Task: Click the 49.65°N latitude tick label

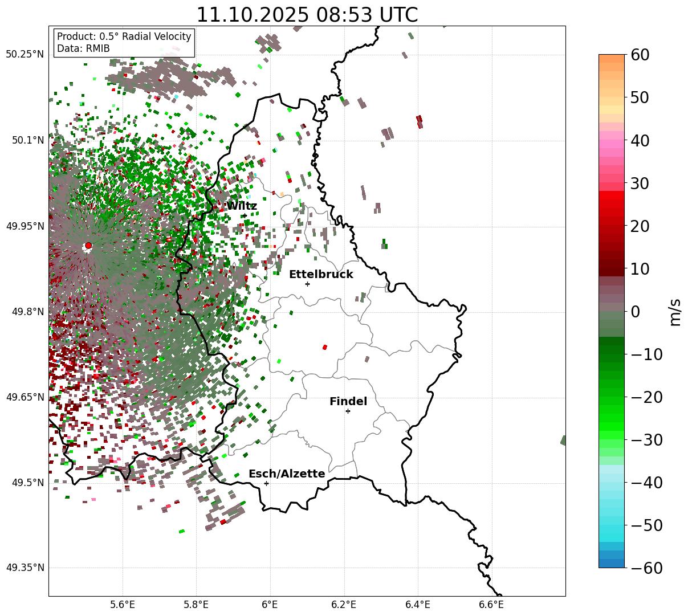Action: 25,397
